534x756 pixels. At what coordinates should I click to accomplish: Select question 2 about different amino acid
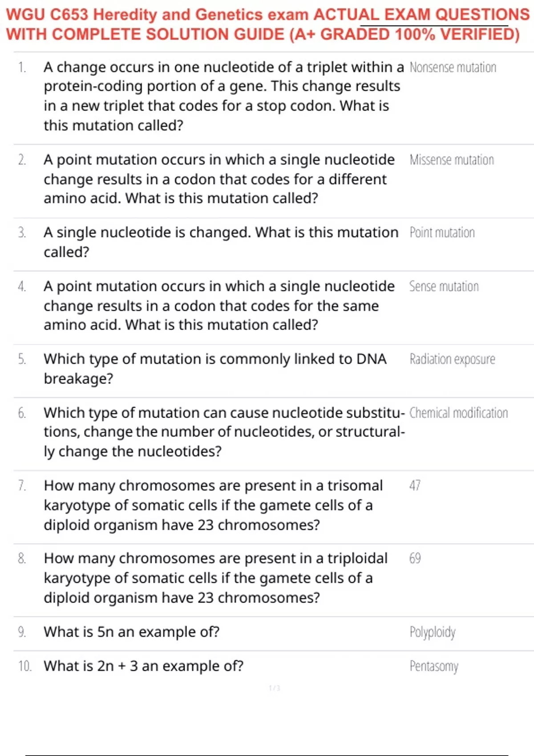click(x=219, y=179)
